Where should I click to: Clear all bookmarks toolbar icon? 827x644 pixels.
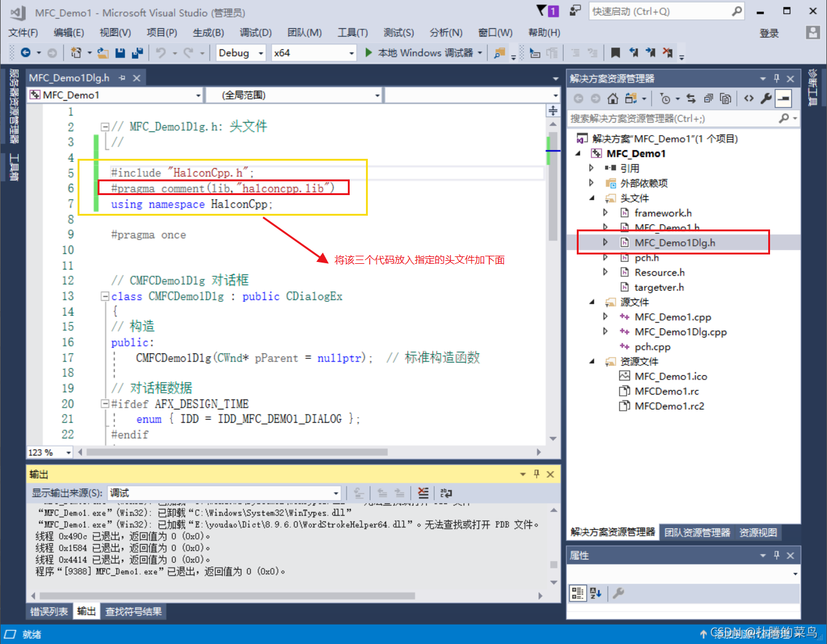coord(667,53)
